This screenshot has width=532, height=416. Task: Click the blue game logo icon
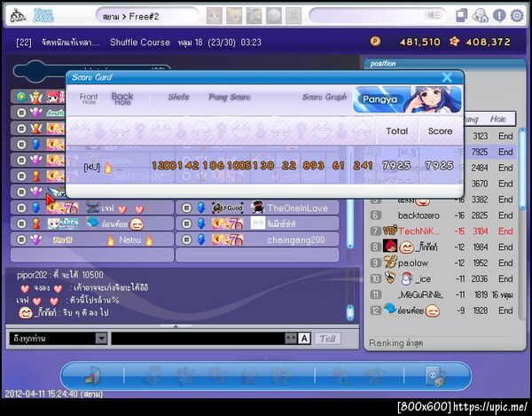pos(43,16)
